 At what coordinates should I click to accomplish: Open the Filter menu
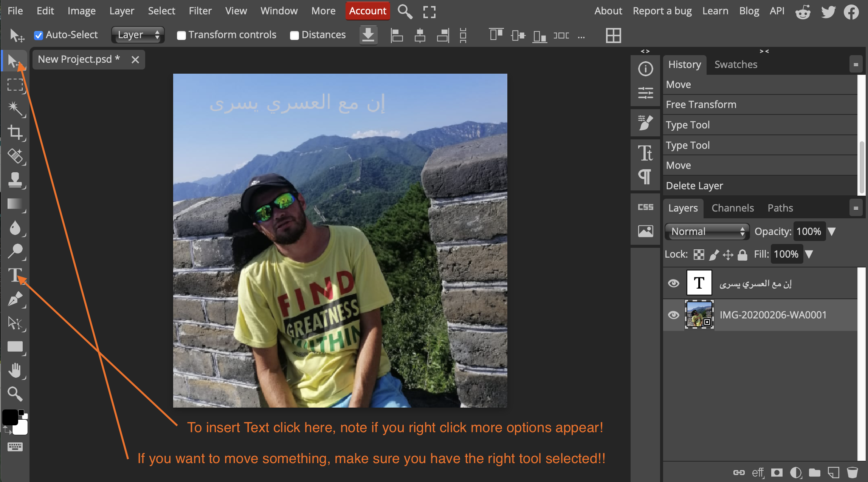(200, 11)
